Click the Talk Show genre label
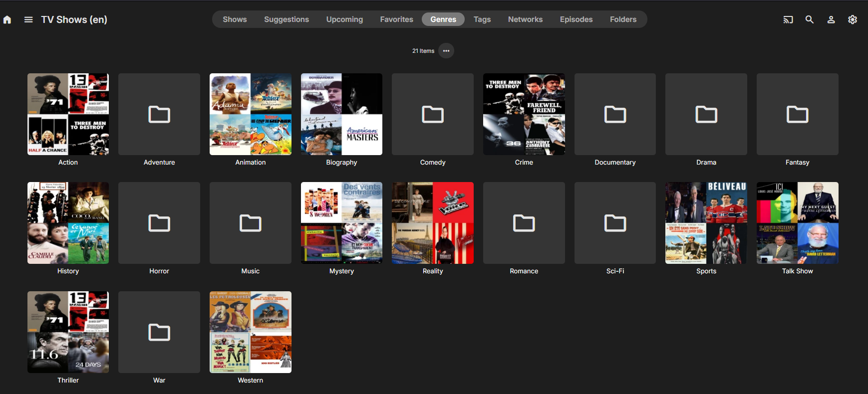868x394 pixels. coord(798,271)
